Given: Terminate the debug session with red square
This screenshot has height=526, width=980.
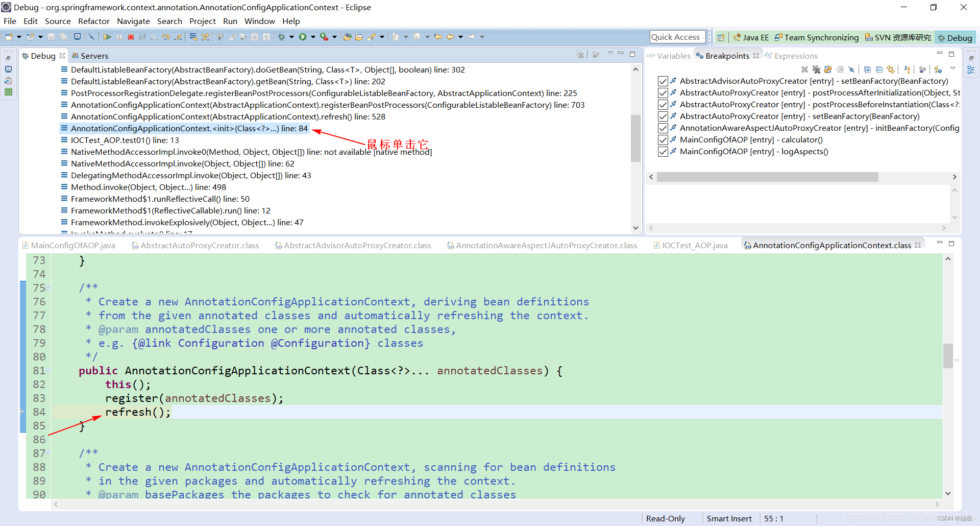Looking at the screenshot, I should 131,37.
